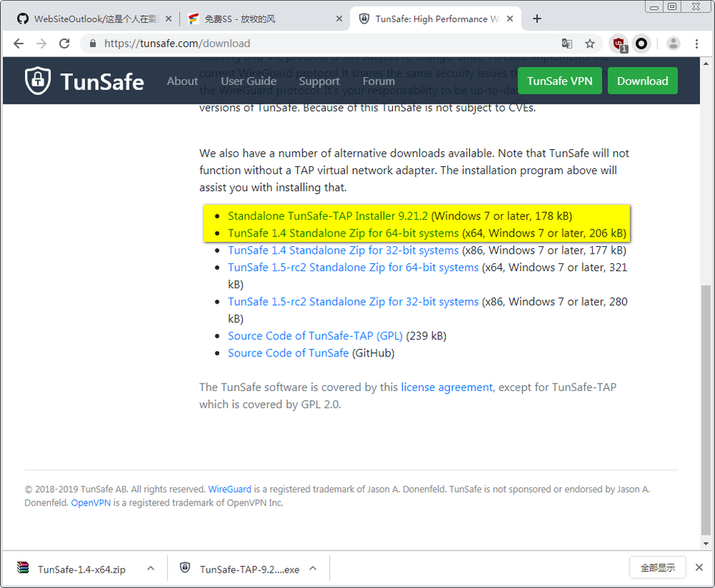Reload the TunSafe download page

click(x=64, y=43)
